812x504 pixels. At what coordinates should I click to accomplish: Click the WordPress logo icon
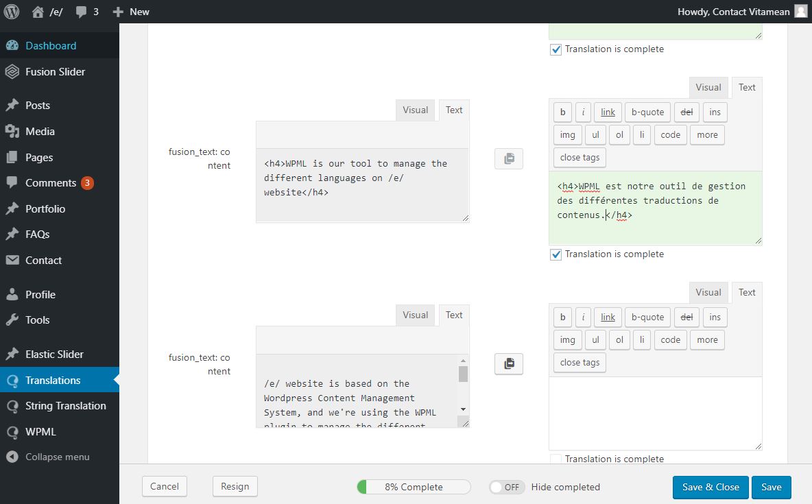12,12
